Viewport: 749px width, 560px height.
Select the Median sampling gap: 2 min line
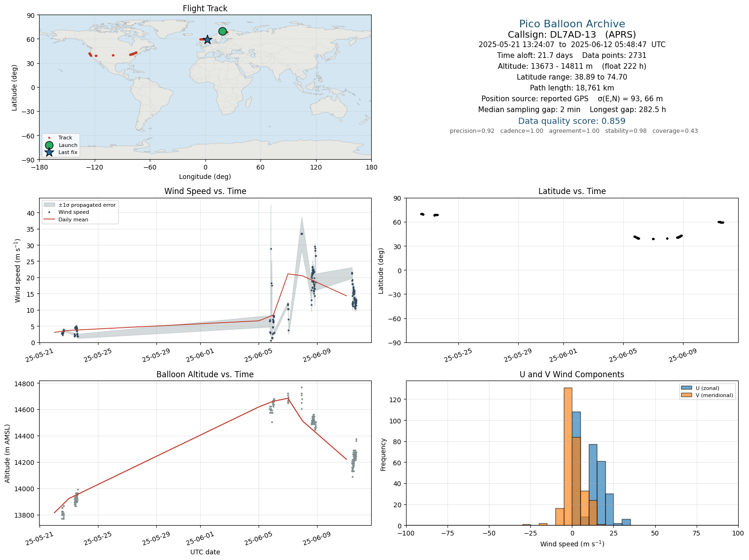click(572, 110)
